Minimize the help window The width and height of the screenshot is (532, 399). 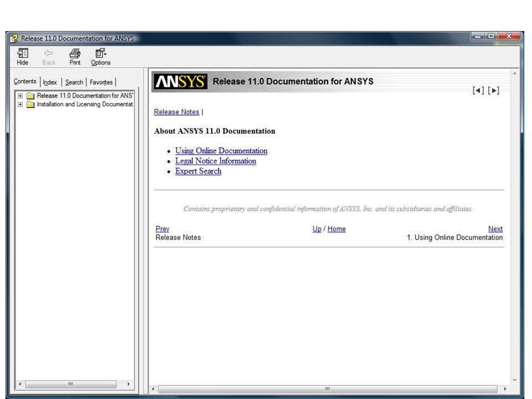[x=478, y=36]
